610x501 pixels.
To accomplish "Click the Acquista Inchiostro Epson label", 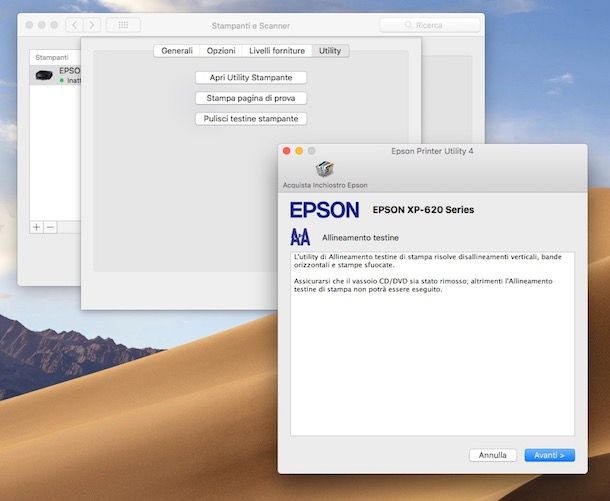I will 325,185.
